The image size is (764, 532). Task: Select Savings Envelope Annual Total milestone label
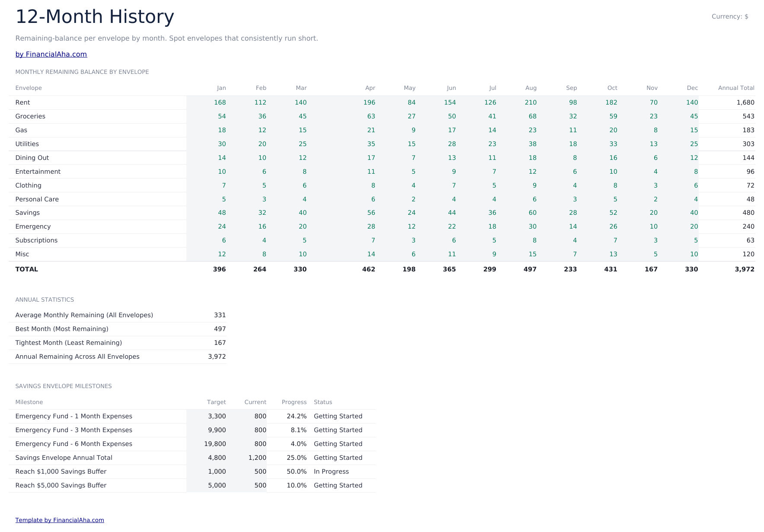pos(64,458)
